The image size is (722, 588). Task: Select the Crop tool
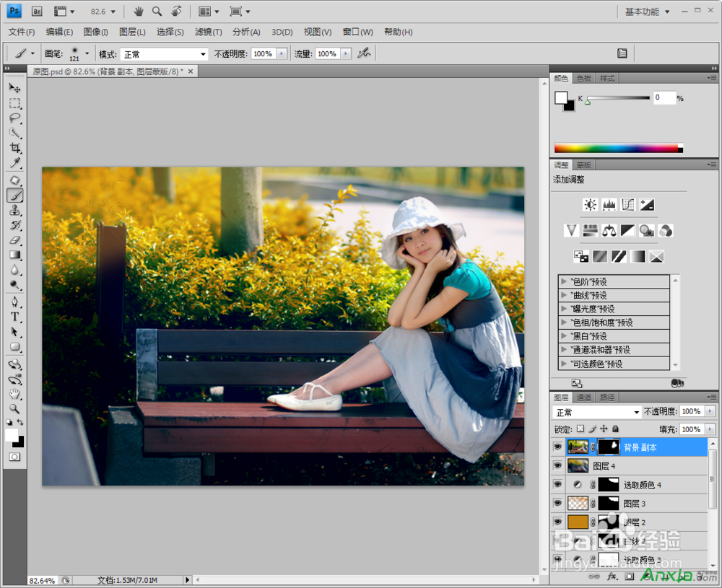coord(14,148)
